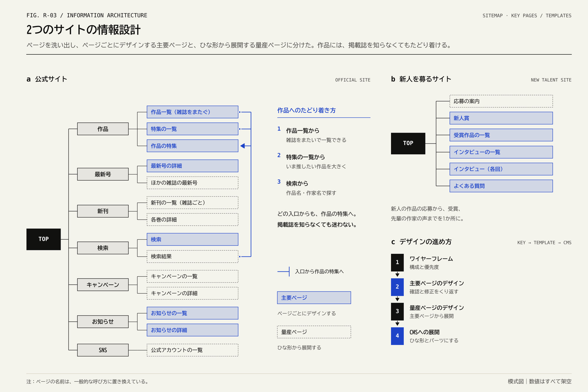Click the 最新号の詳細 page box

pos(193,166)
